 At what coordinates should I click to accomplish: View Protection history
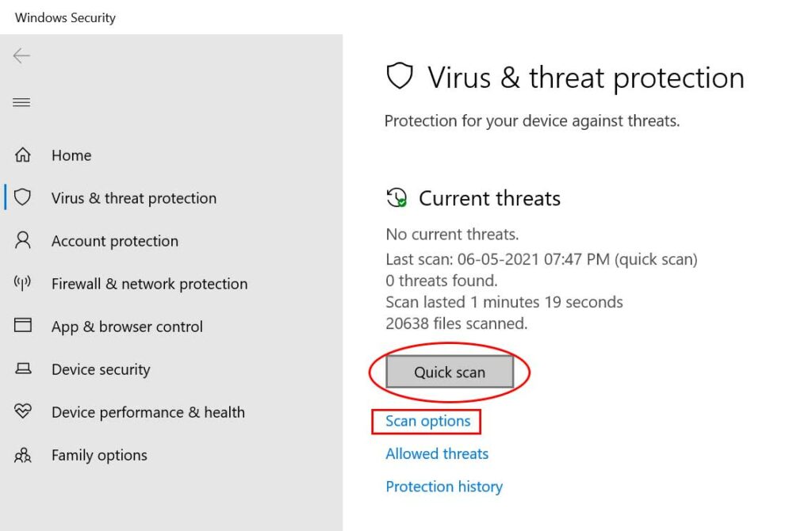[444, 487]
